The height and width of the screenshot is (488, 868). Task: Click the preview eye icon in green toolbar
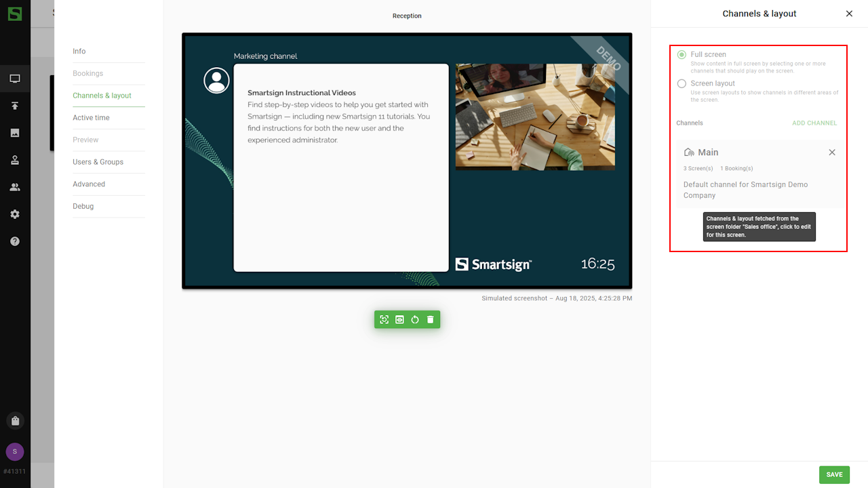coord(399,320)
